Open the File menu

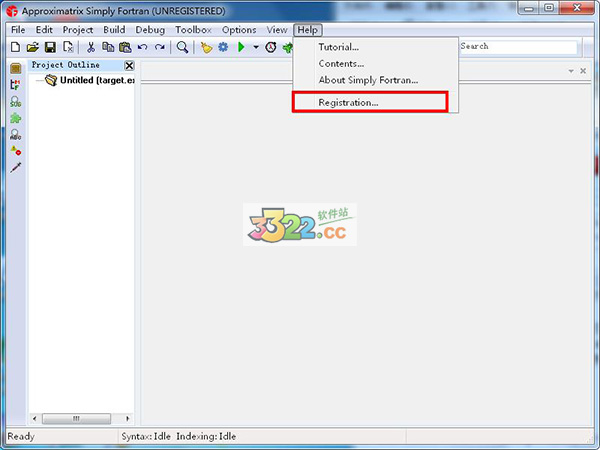pos(18,30)
